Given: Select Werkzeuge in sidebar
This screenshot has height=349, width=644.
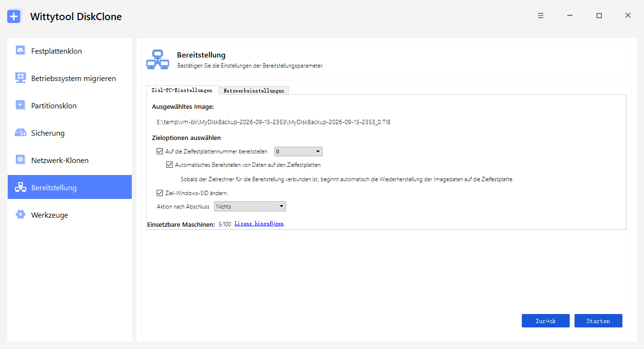Looking at the screenshot, I should click(x=69, y=215).
